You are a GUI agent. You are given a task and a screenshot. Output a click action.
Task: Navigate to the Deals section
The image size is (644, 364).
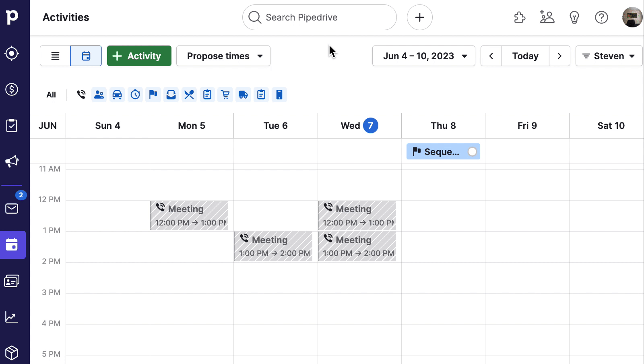pyautogui.click(x=12, y=90)
